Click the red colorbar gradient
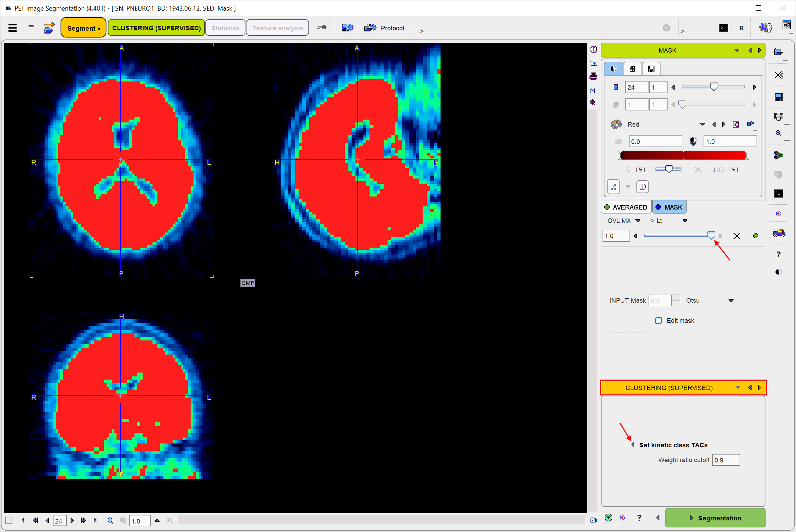 tap(683, 155)
